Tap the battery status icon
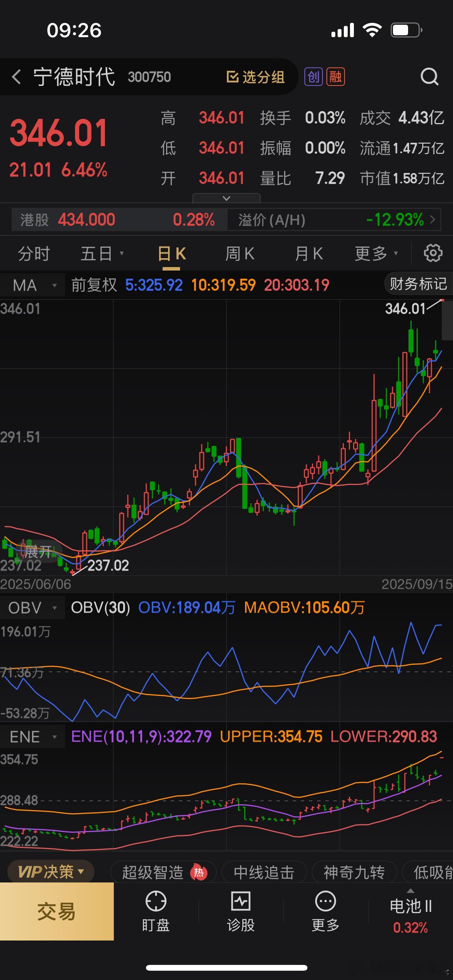 (x=406, y=30)
